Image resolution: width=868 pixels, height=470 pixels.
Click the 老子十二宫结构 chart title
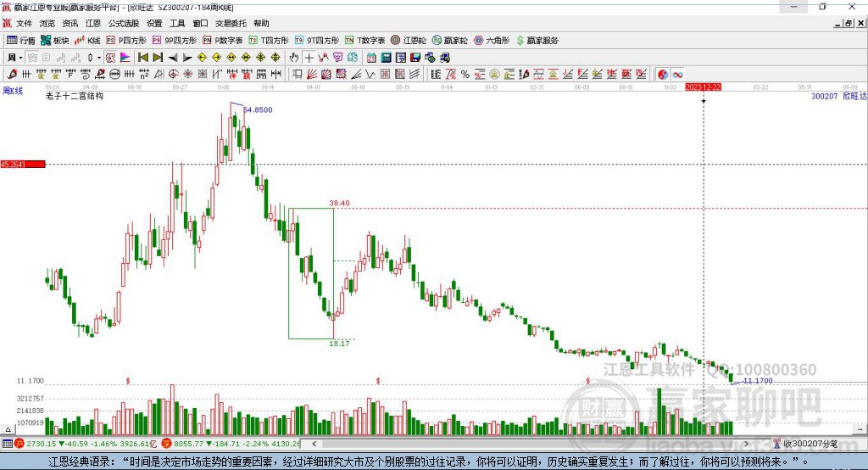point(75,96)
